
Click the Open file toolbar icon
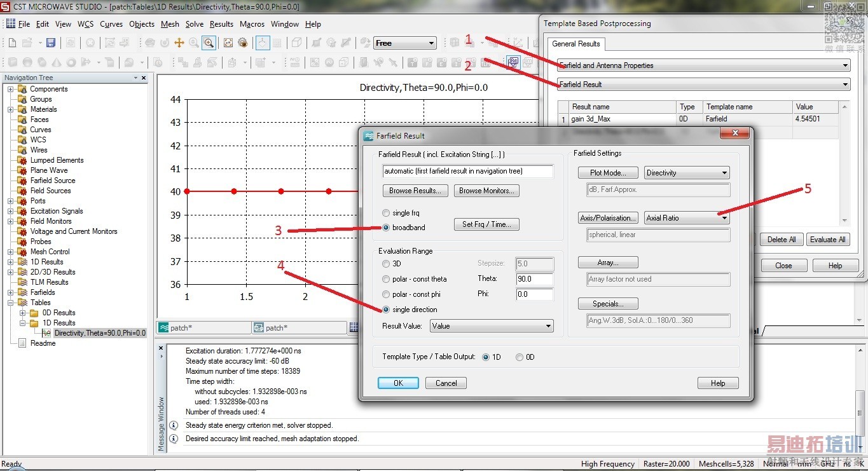pos(27,43)
